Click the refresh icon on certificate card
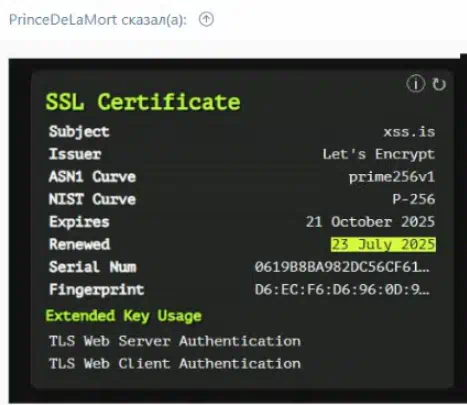The width and height of the screenshot is (467, 405). 439,84
